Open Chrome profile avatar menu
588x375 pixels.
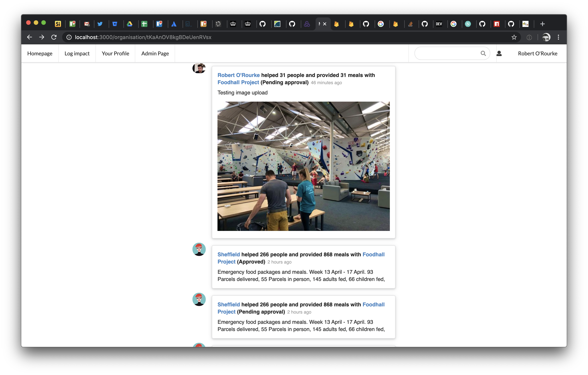coord(546,37)
